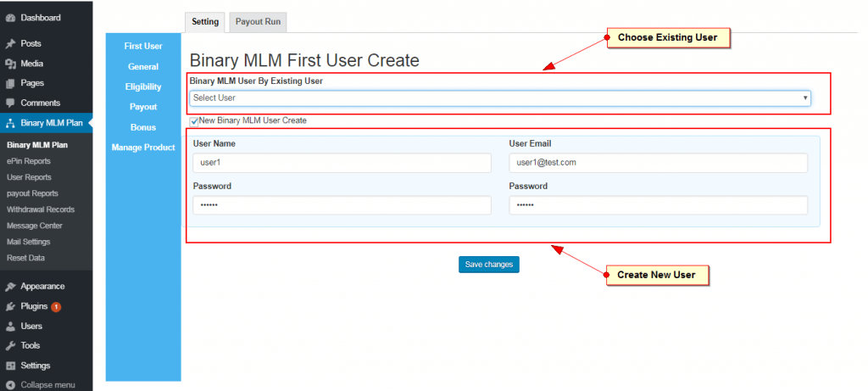This screenshot has height=391, width=868.
Task: Click the Comments speech bubble icon
Action: pos(10,103)
